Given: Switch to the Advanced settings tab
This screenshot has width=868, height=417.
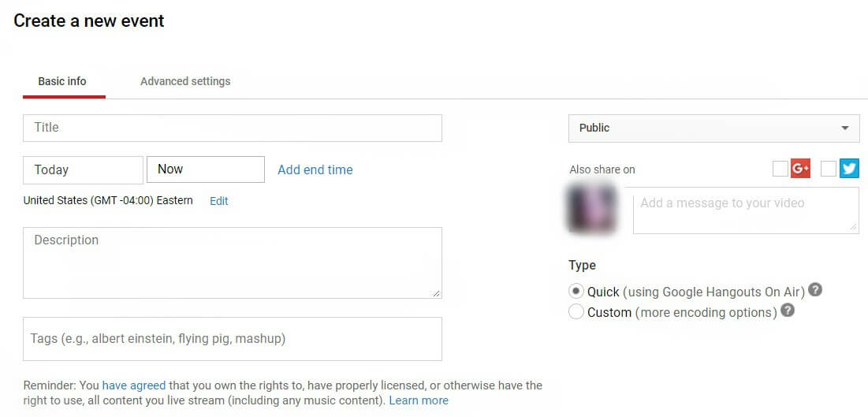Looking at the screenshot, I should point(185,81).
